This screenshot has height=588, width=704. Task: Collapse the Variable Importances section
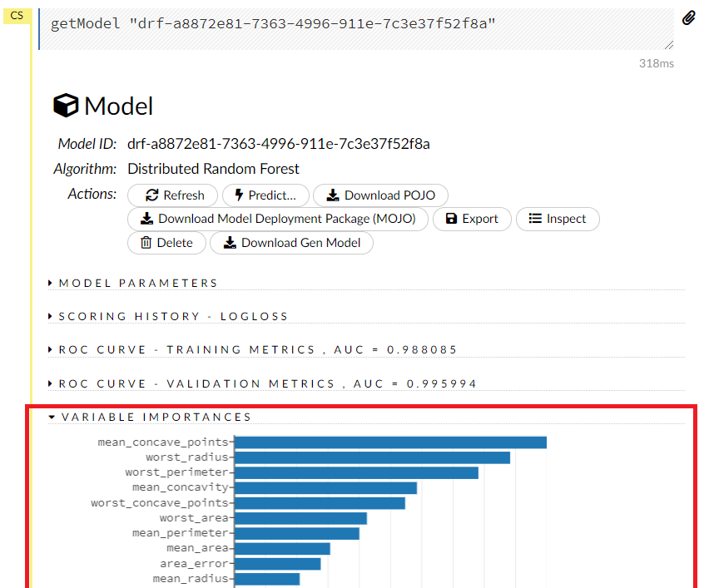click(156, 417)
